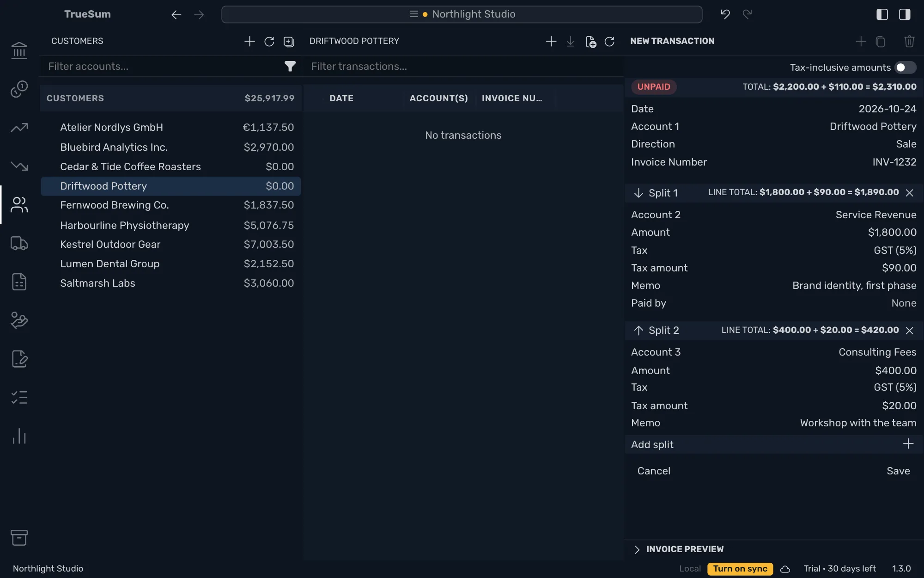Toggle Tax-inclusive amounts switch
The height and width of the screenshot is (578, 924).
coord(905,68)
